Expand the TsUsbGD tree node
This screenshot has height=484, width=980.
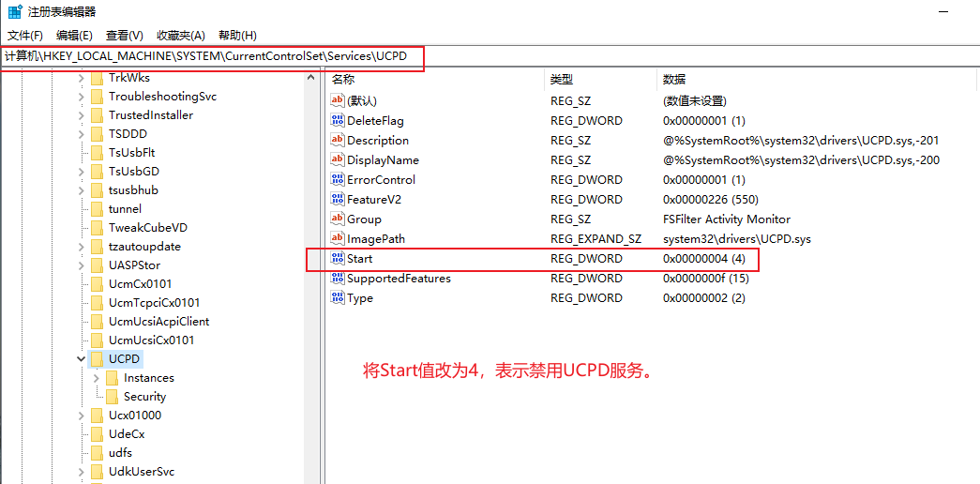click(x=82, y=172)
